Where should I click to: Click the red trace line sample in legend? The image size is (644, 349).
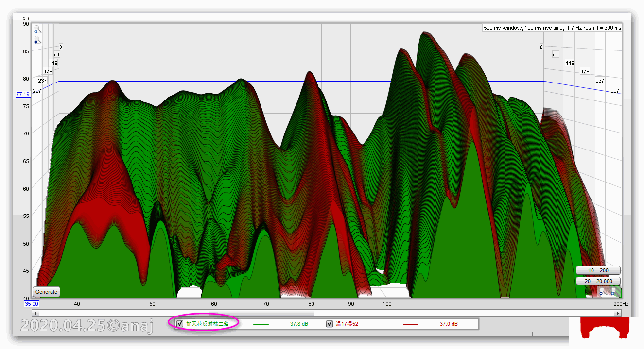tap(411, 324)
